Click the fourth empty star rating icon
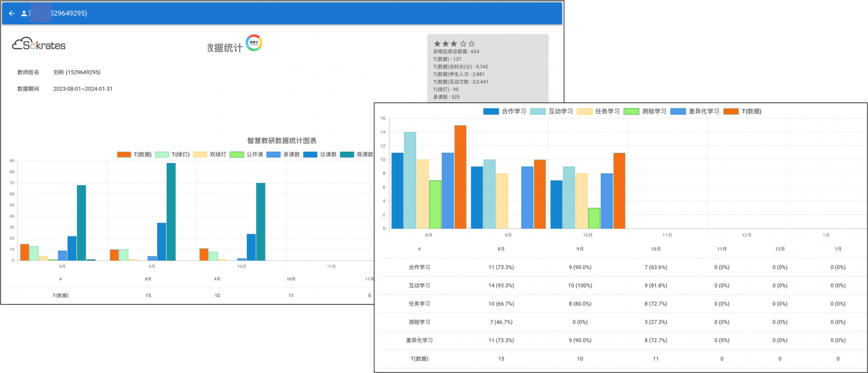 coord(463,43)
